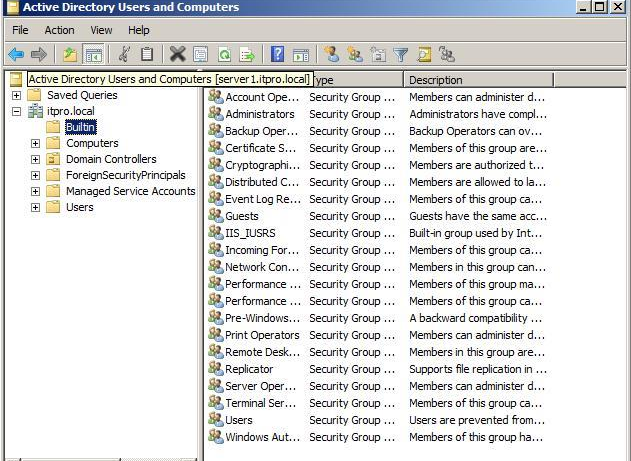The image size is (631, 461).
Task: Select the Builtin container in the tree
Action: point(81,127)
